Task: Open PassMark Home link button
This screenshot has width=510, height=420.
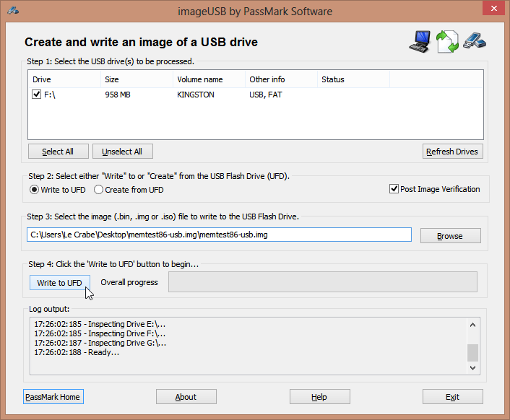Action: coord(53,397)
